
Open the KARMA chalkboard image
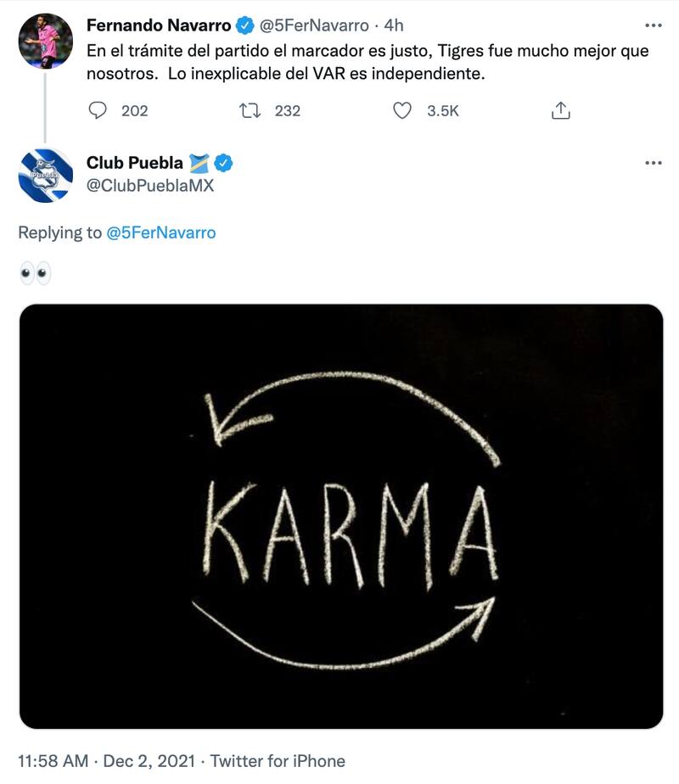[x=340, y=516]
